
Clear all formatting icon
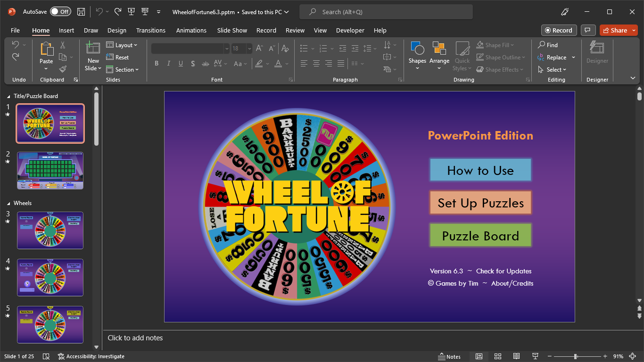285,49
